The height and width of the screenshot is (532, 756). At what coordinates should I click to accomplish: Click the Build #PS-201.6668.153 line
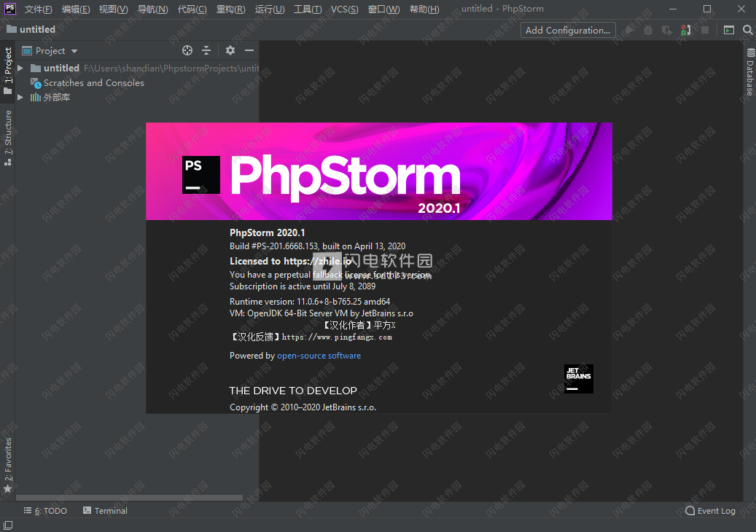317,246
